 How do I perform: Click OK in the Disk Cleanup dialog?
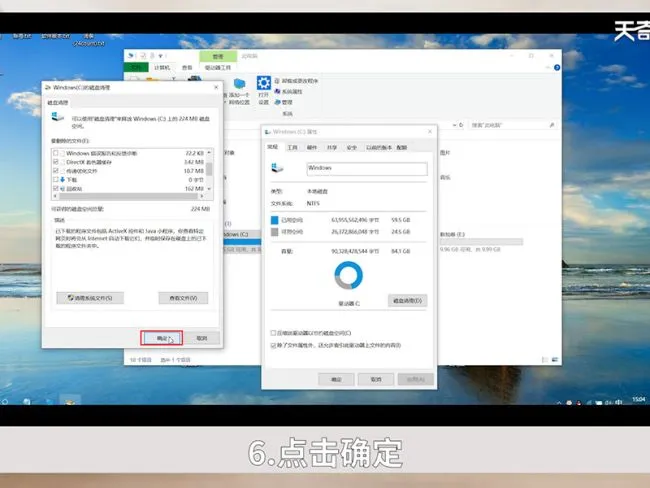[x=161, y=338]
